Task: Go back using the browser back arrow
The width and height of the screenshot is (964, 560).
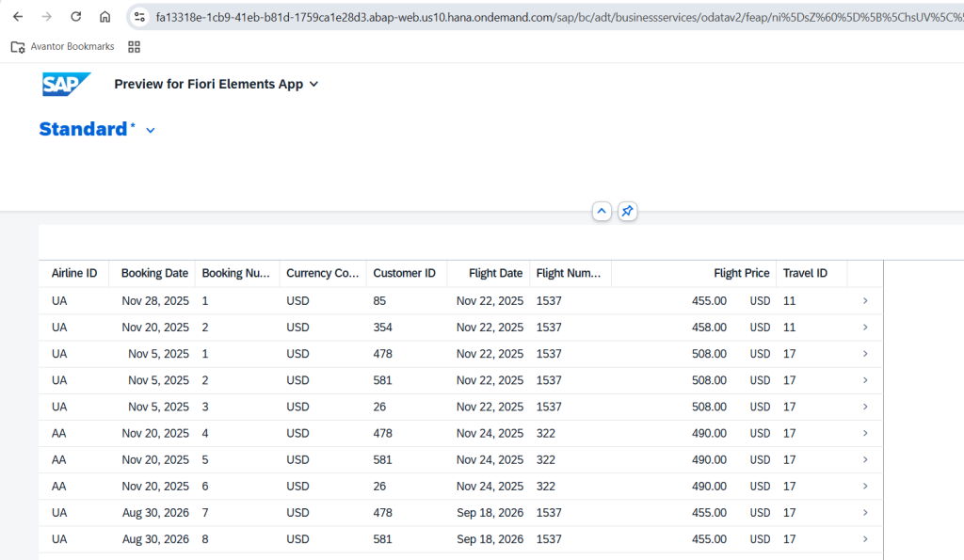Action: tap(18, 17)
